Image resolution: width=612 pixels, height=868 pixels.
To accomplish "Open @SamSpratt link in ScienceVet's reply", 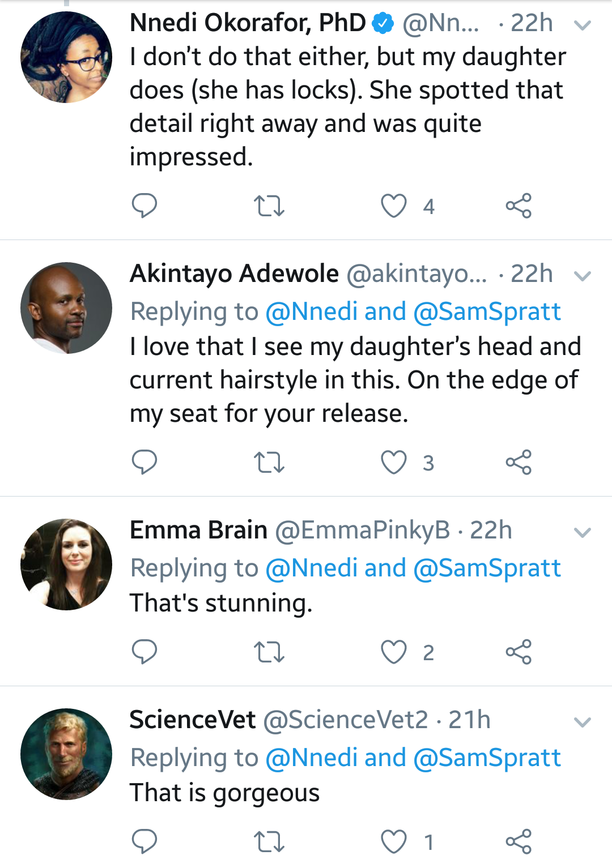I will pyautogui.click(x=487, y=758).
